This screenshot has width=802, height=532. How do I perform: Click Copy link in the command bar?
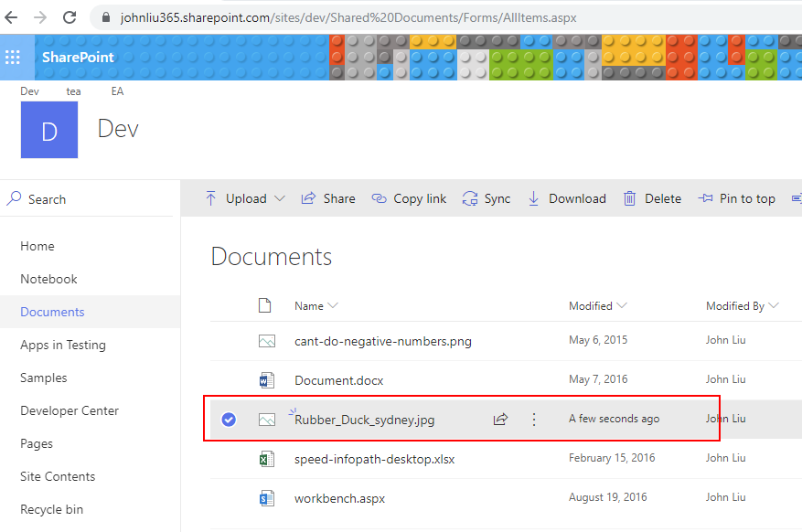409,198
